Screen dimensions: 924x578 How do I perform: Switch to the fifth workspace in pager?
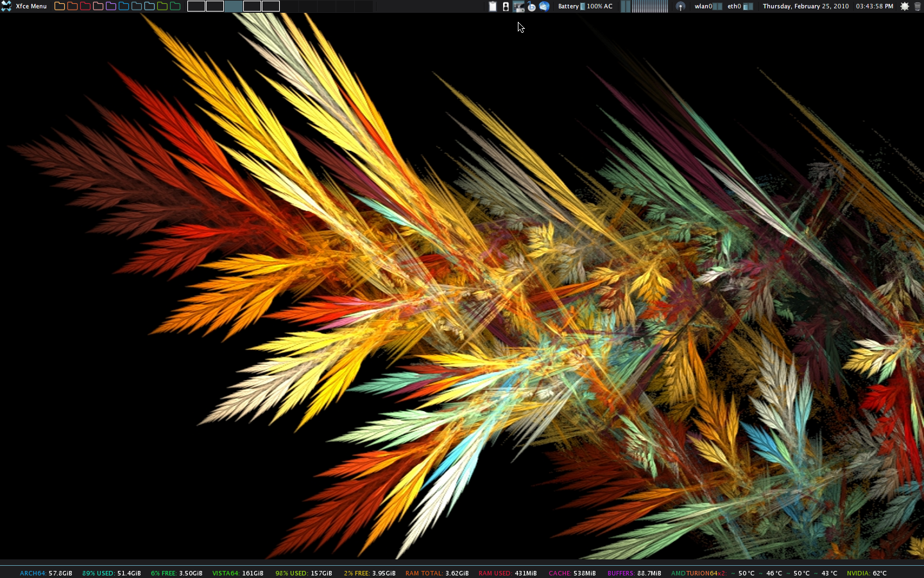[x=271, y=6]
